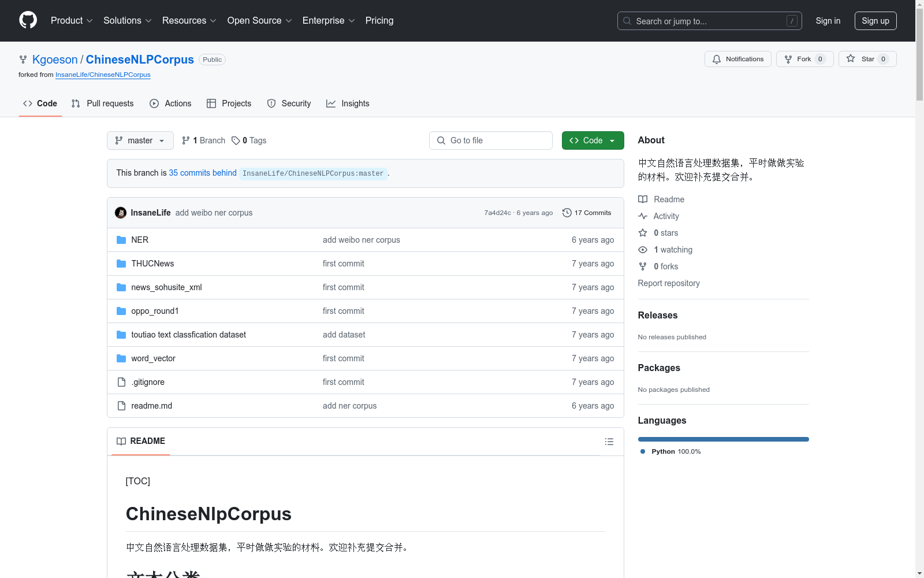924x578 pixels.
Task: Open the Kgoeson owner profile link
Action: [55, 60]
